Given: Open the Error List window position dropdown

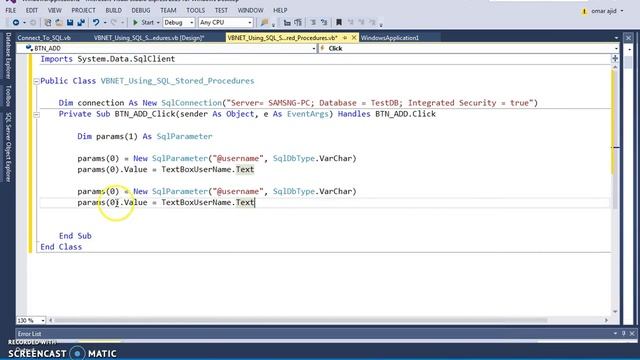Looking at the screenshot, I should (x=615, y=333).
